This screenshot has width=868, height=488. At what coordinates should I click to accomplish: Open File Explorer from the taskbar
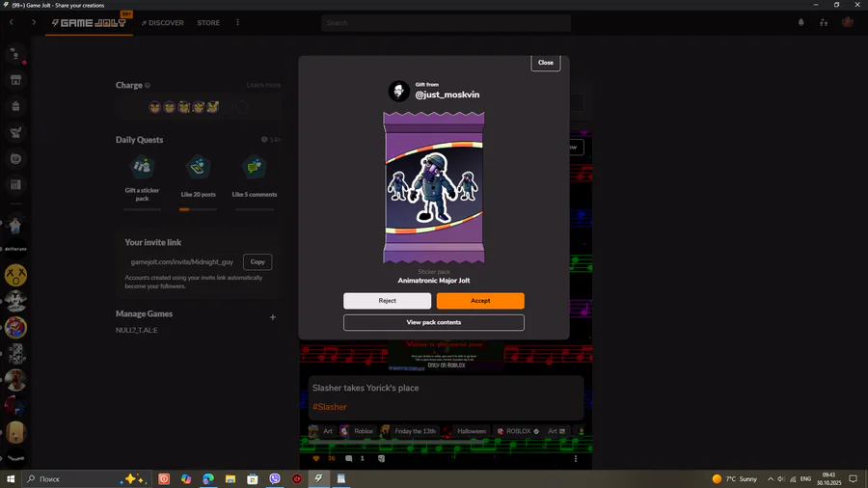click(231, 479)
